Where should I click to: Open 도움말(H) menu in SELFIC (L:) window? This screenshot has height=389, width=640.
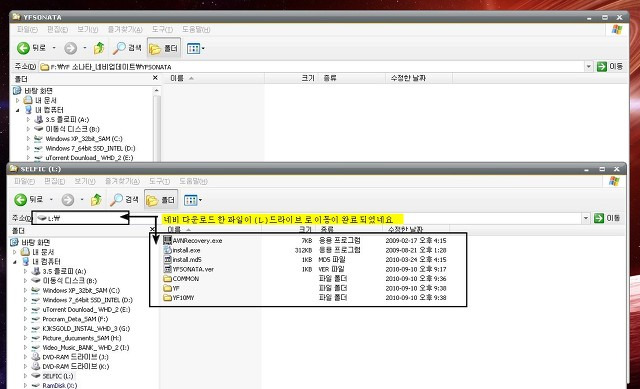click(x=193, y=181)
